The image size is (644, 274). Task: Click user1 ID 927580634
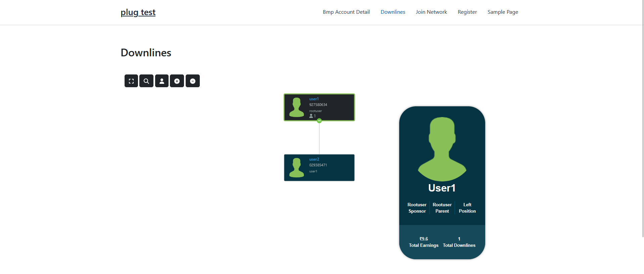pyautogui.click(x=318, y=105)
